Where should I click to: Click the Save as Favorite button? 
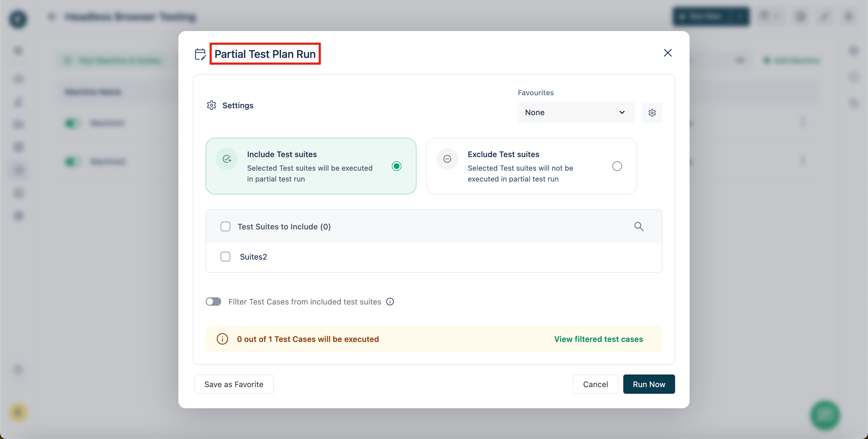[x=234, y=384]
